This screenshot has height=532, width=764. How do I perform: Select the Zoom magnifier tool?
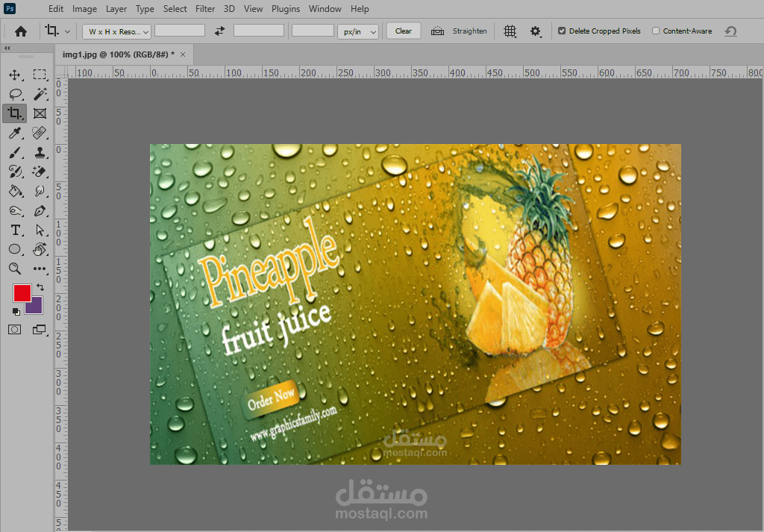[x=15, y=269]
